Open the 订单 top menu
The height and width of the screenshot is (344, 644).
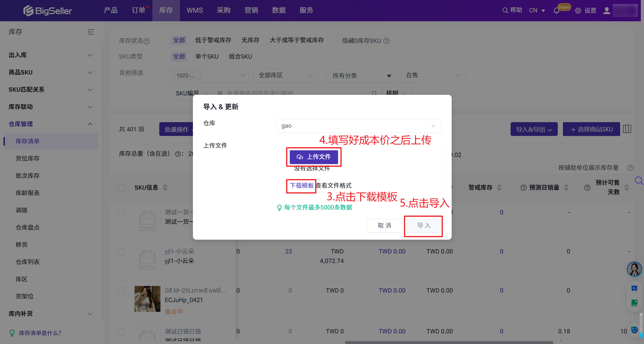point(138,10)
